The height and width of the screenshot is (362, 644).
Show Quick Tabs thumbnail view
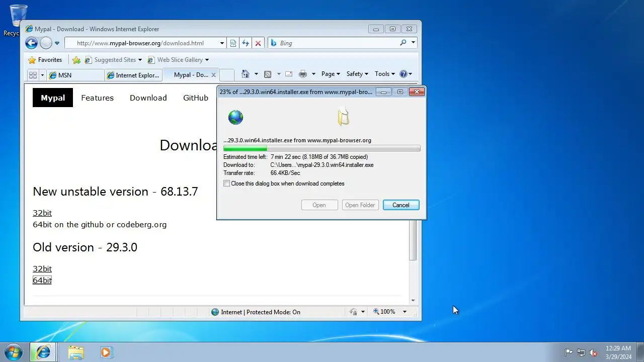(33, 75)
